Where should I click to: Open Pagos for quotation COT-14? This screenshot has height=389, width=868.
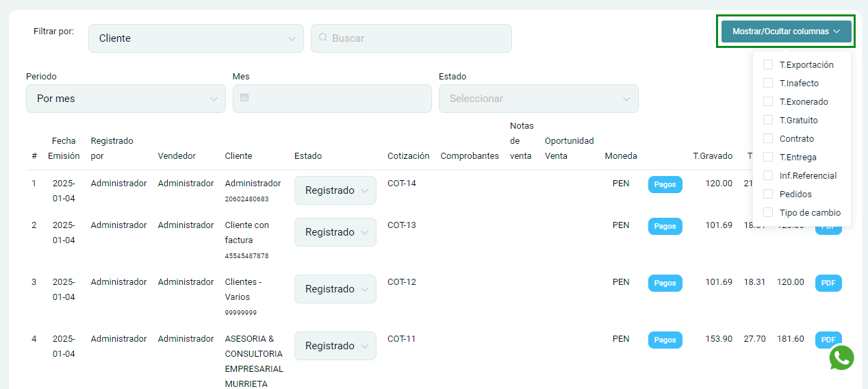coord(665,184)
